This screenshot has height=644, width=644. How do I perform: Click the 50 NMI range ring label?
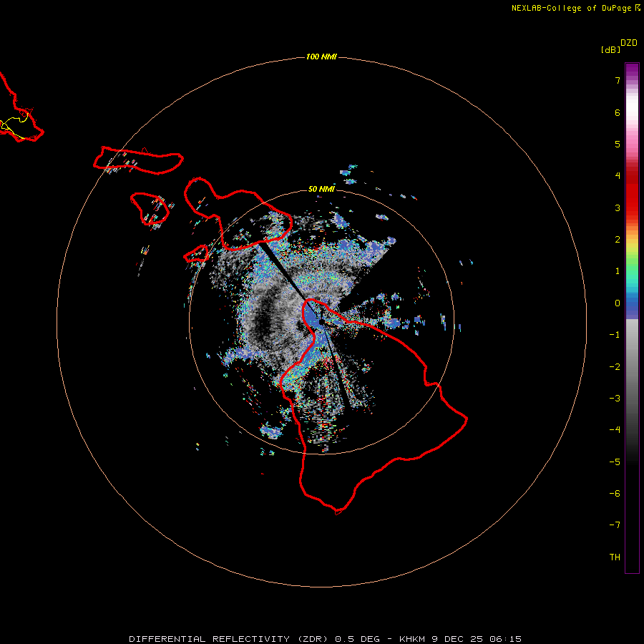(321, 189)
